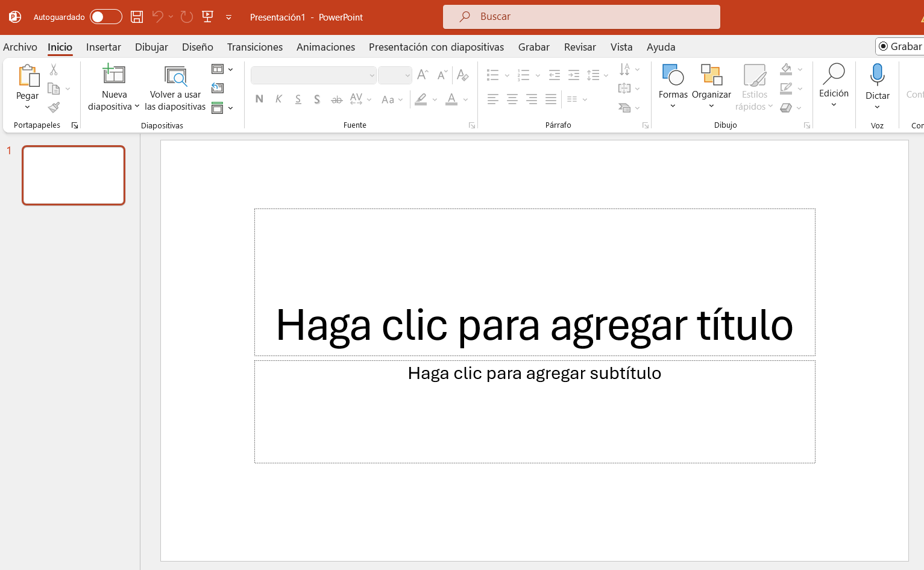Click font color A button
The height and width of the screenshot is (570, 924).
pyautogui.click(x=451, y=99)
